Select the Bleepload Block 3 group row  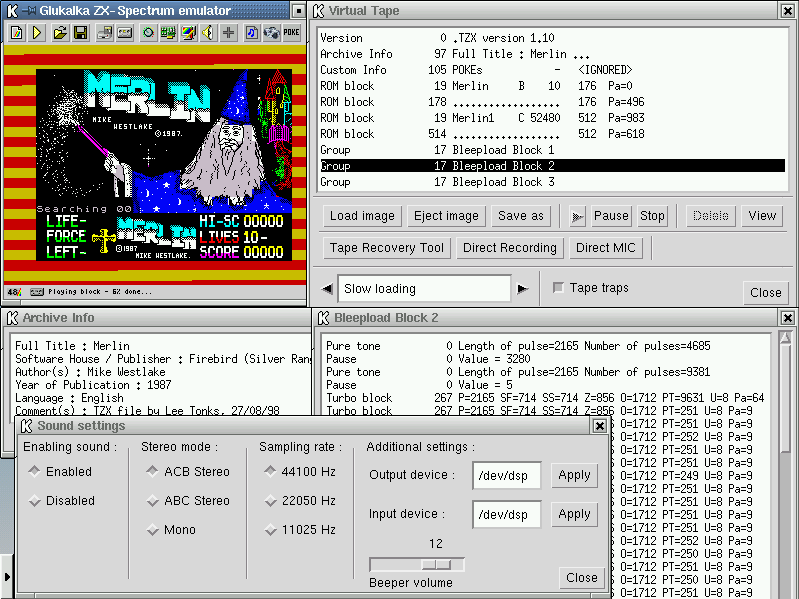tap(552, 182)
